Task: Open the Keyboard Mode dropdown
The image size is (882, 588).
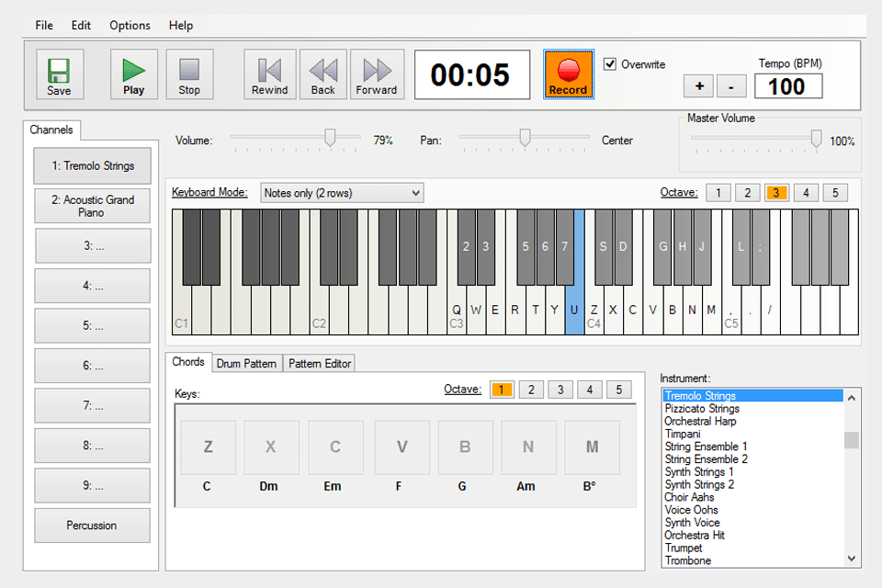Action: coord(342,193)
